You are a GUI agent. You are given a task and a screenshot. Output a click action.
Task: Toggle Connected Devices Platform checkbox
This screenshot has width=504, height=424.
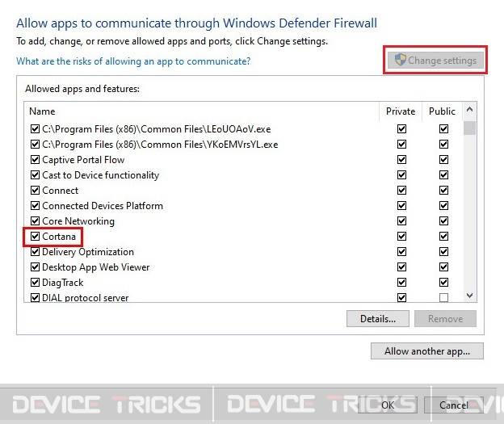[x=35, y=206]
